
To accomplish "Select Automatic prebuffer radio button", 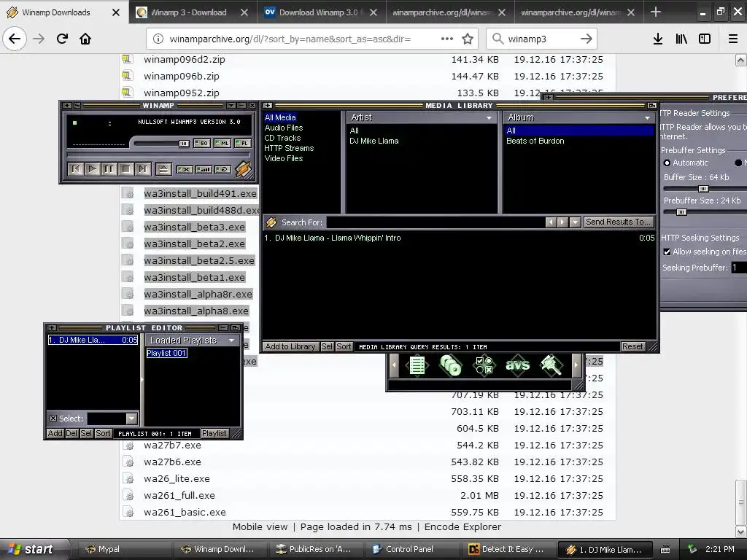I will coord(667,163).
